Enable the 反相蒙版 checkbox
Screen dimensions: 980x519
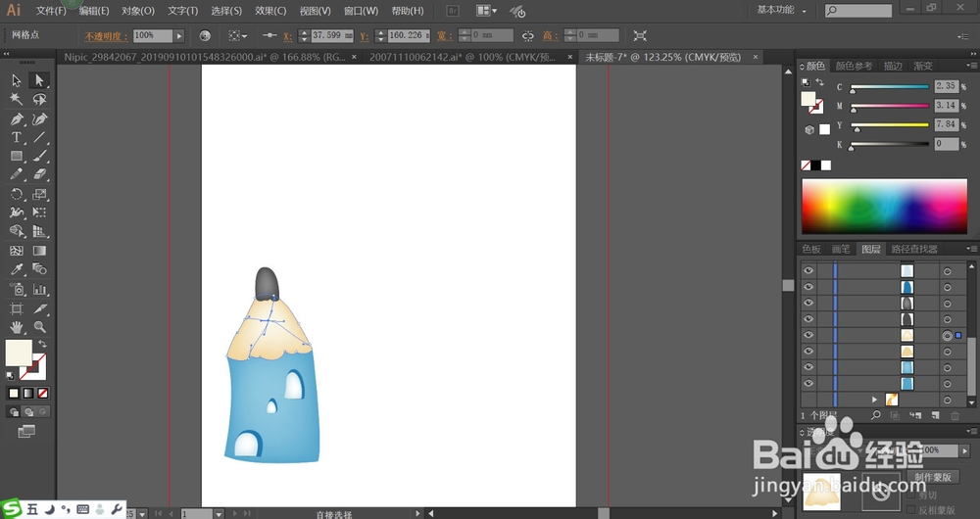pyautogui.click(x=910, y=510)
